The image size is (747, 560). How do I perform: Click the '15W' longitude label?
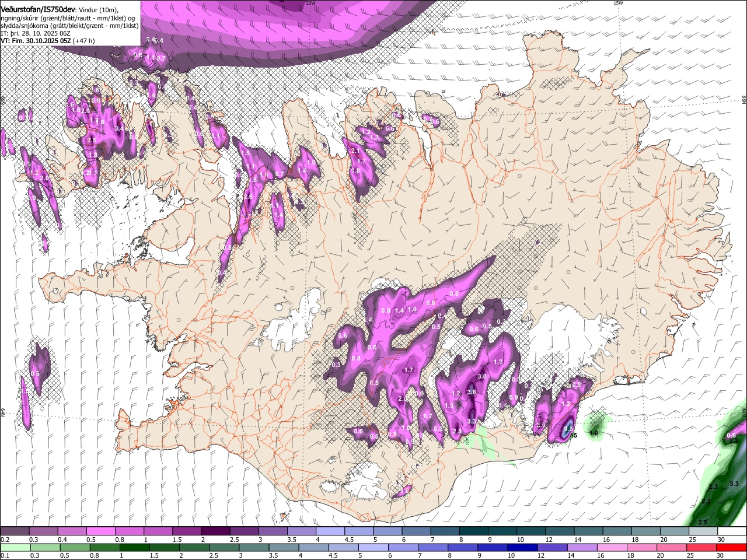[x=619, y=3]
